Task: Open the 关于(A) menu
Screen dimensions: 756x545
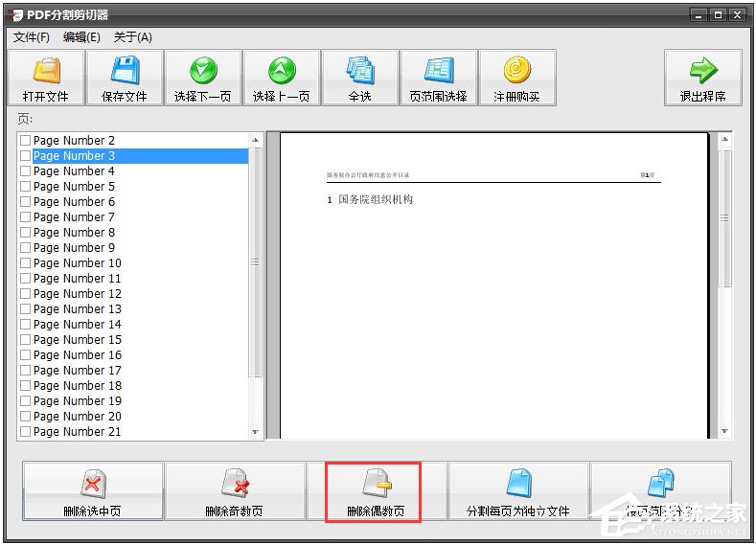Action: (132, 37)
